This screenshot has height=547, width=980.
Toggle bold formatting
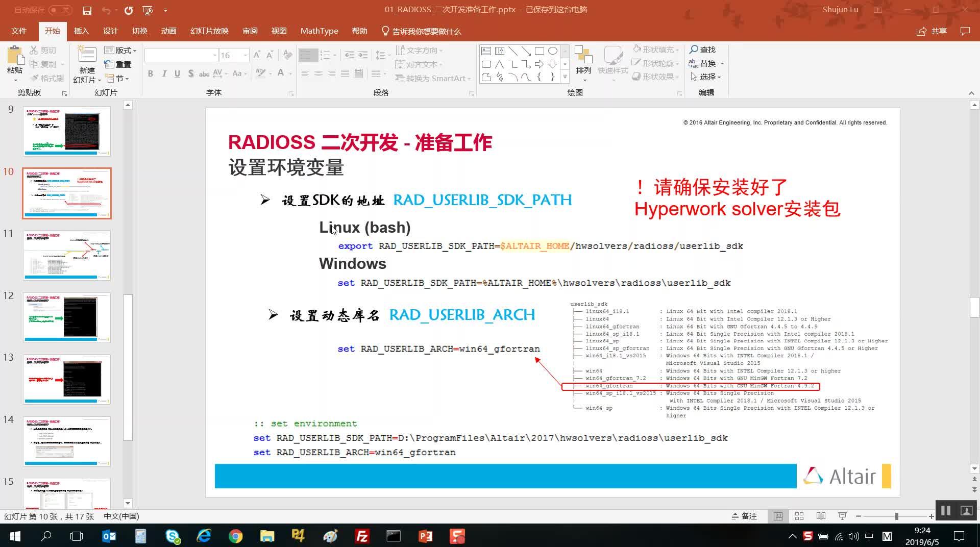tap(151, 73)
